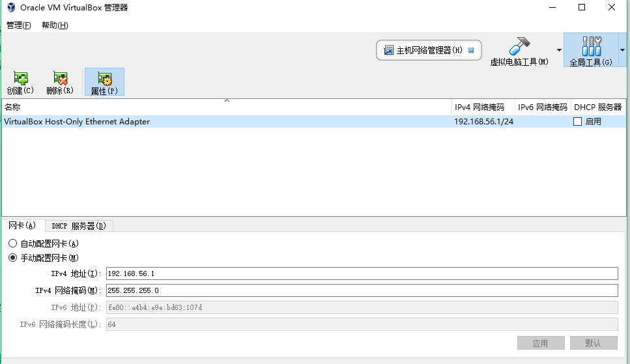Enable the DHCP server checkbox in the adapter row
The height and width of the screenshot is (364, 630).
[577, 122]
